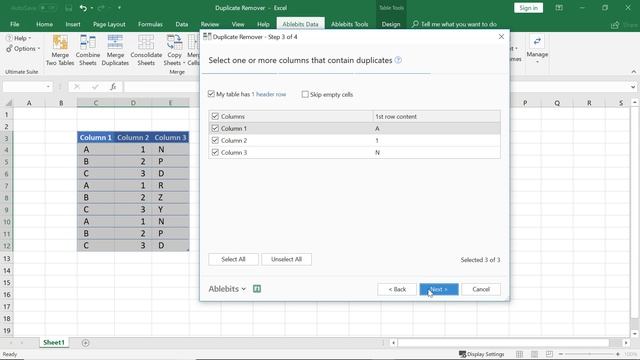This screenshot has height=360, width=640.
Task: Open the File tab
Action: [15, 24]
